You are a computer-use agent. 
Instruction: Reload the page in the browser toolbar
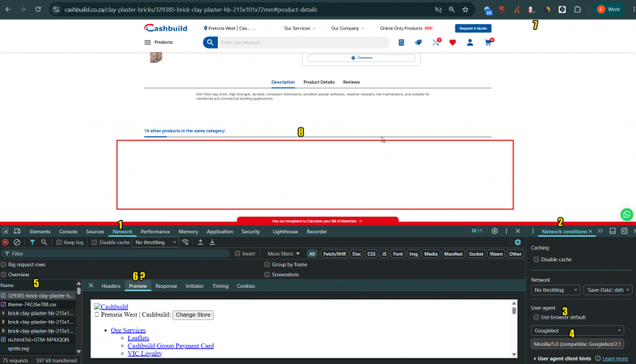point(38,9)
